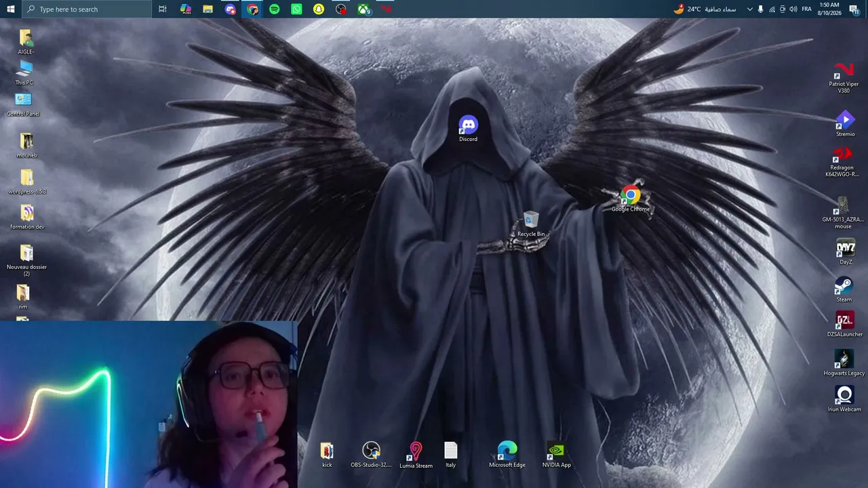Select the mouheb folder
This screenshot has height=488, width=868.
coord(26,145)
